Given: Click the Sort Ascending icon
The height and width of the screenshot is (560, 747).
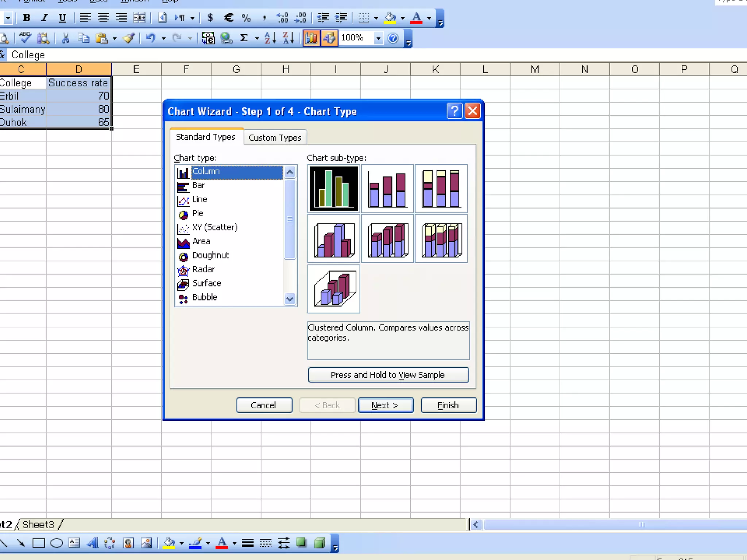Looking at the screenshot, I should point(270,38).
